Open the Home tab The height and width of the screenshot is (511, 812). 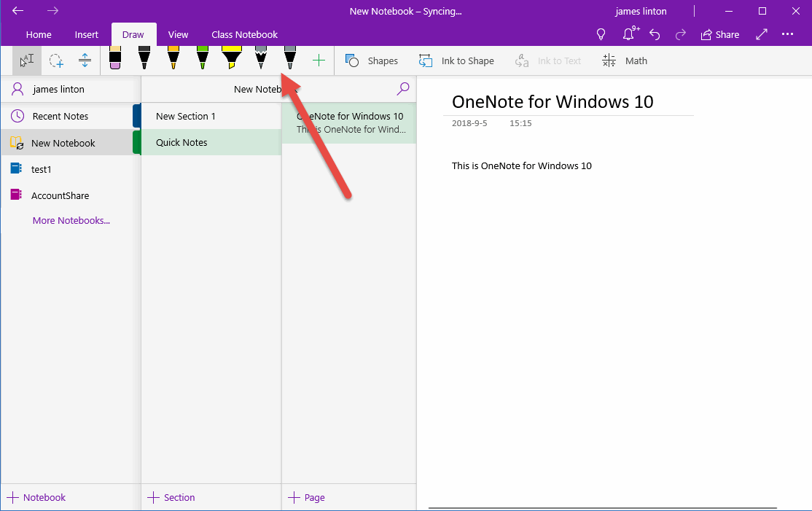[x=39, y=35]
